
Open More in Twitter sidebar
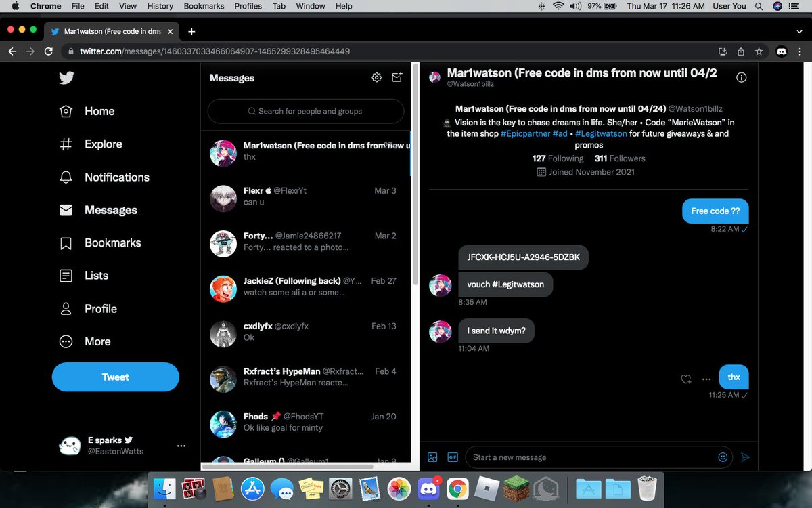click(x=85, y=341)
